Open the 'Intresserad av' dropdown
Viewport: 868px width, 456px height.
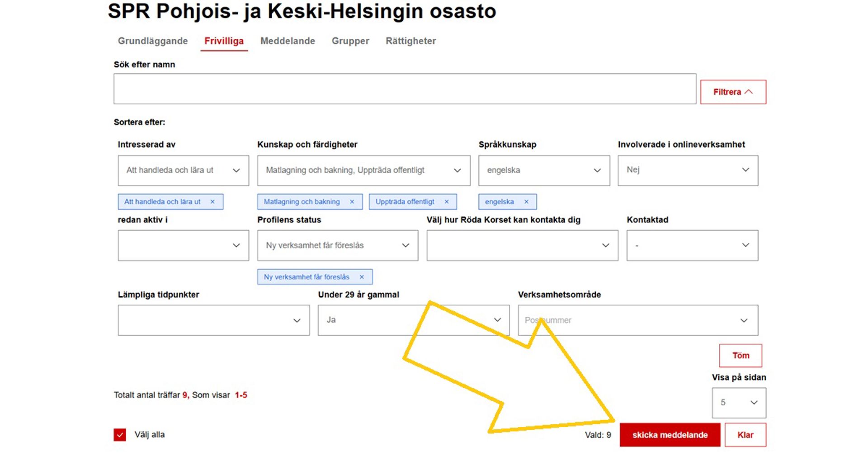point(183,171)
